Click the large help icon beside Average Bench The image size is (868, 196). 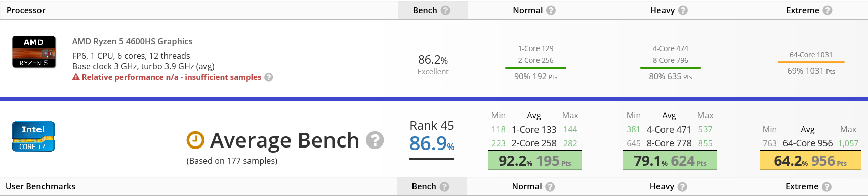[375, 140]
